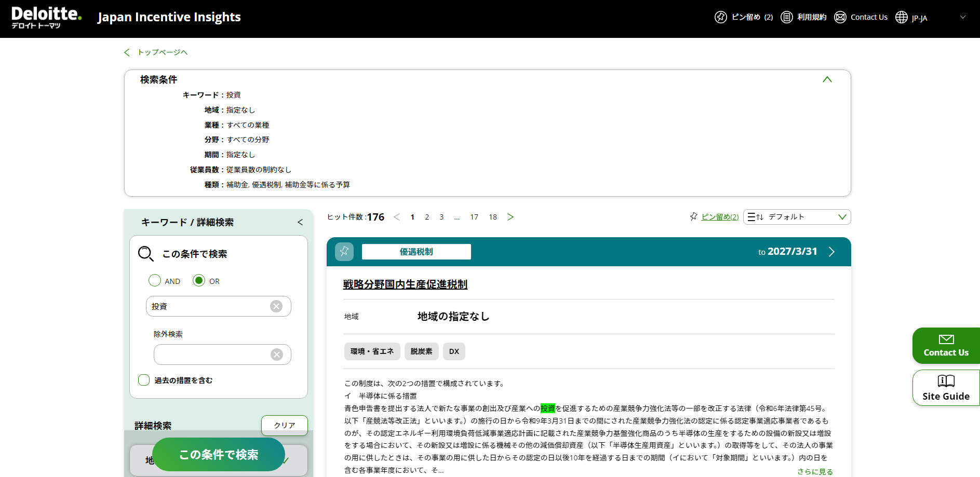
Task: Pin the 戦略分野国内生産促進税制 card
Action: point(344,252)
